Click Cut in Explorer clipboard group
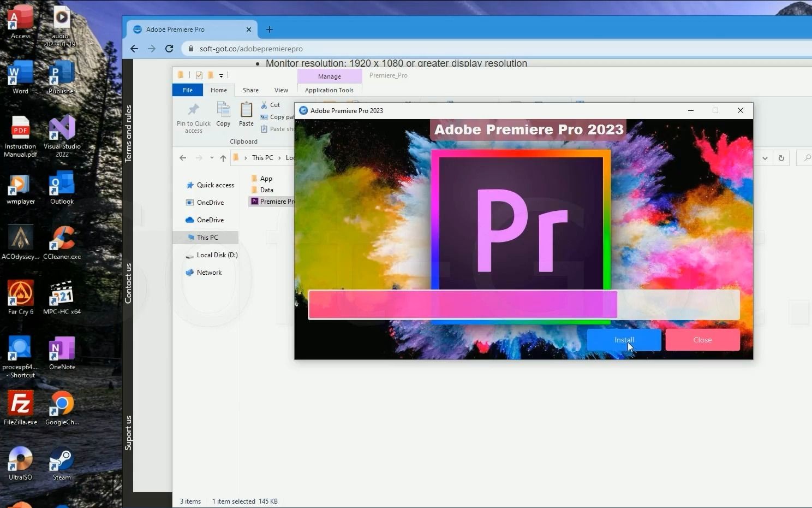812x508 pixels. [x=270, y=105]
